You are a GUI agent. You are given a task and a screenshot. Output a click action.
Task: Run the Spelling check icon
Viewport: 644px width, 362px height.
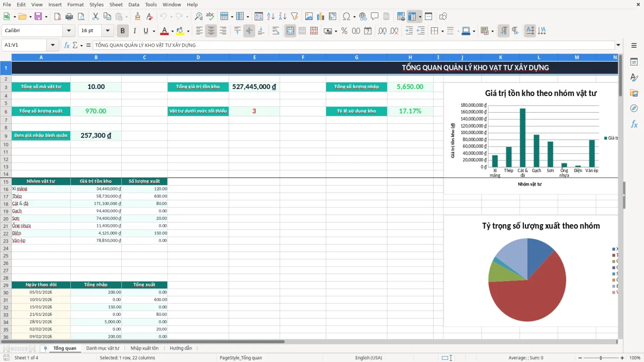[210, 17]
